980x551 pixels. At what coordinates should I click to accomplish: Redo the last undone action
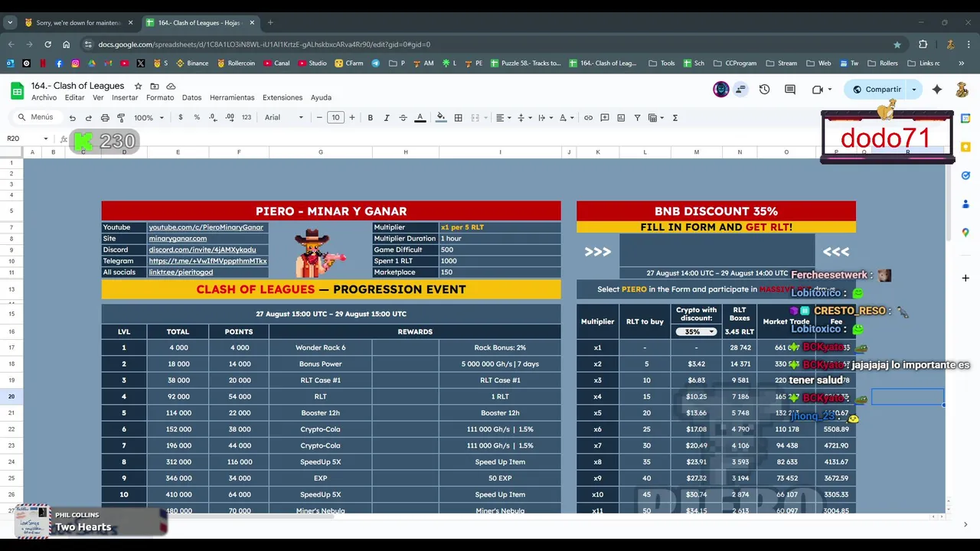[x=88, y=118]
